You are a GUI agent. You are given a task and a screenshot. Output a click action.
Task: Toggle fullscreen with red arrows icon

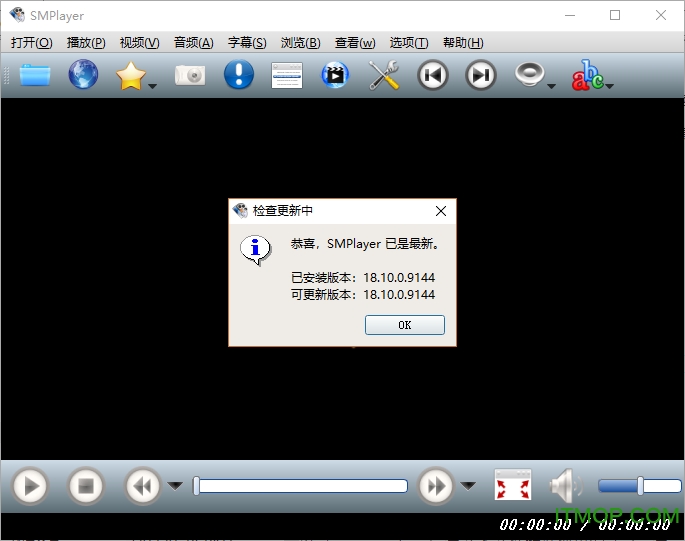click(513, 485)
